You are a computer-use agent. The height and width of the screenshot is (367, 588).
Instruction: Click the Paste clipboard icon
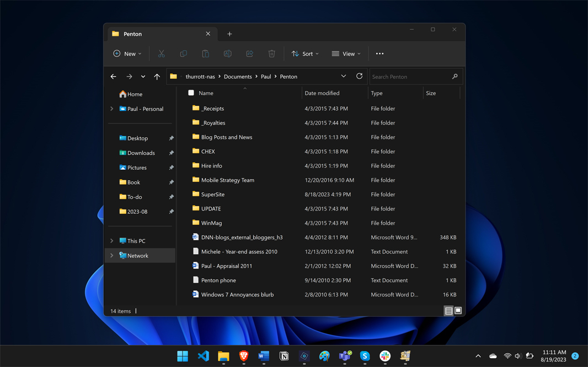pos(205,53)
